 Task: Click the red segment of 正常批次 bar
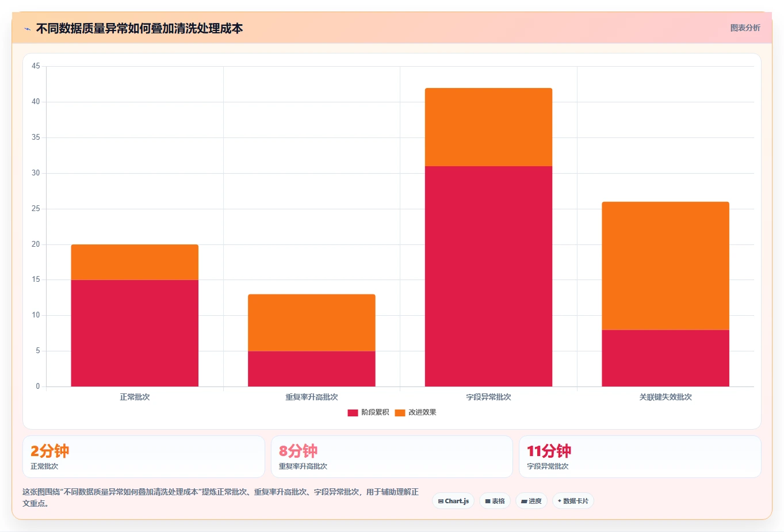pyautogui.click(x=135, y=333)
